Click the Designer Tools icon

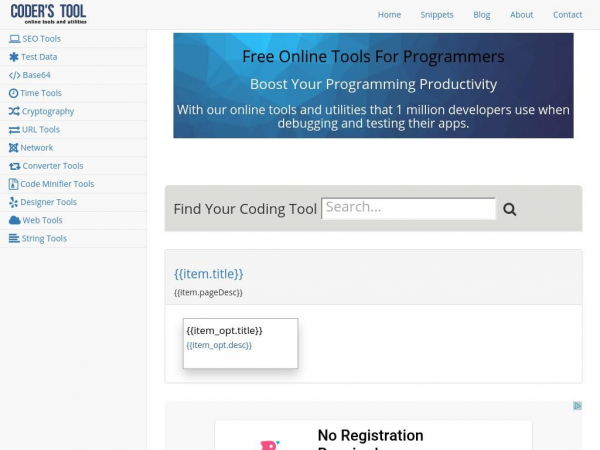pyautogui.click(x=13, y=202)
